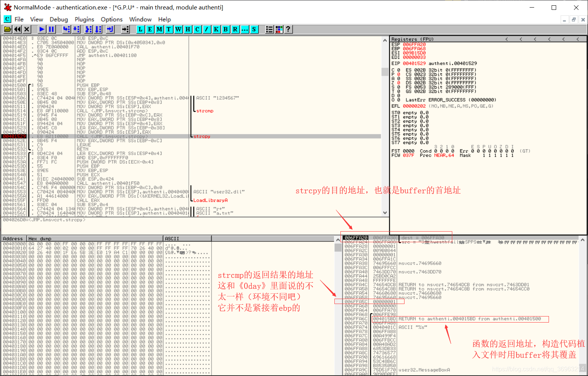The height and width of the screenshot is (376, 588).
Task: Open Patches window with slash button
Action: pos(207,29)
